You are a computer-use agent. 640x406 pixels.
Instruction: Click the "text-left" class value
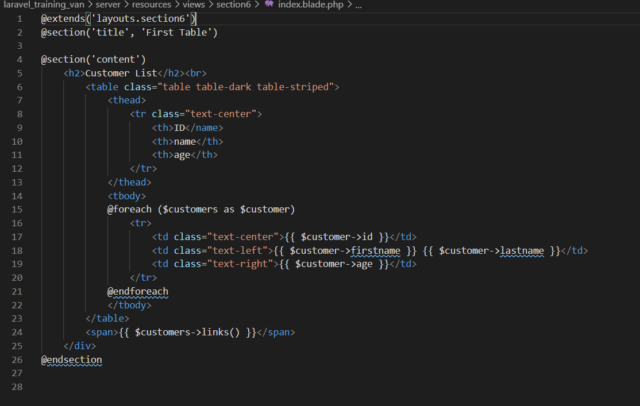coord(240,251)
